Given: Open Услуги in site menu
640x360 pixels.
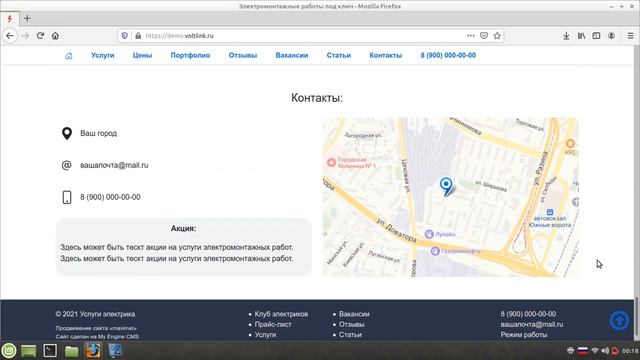Looking at the screenshot, I should click(102, 56).
